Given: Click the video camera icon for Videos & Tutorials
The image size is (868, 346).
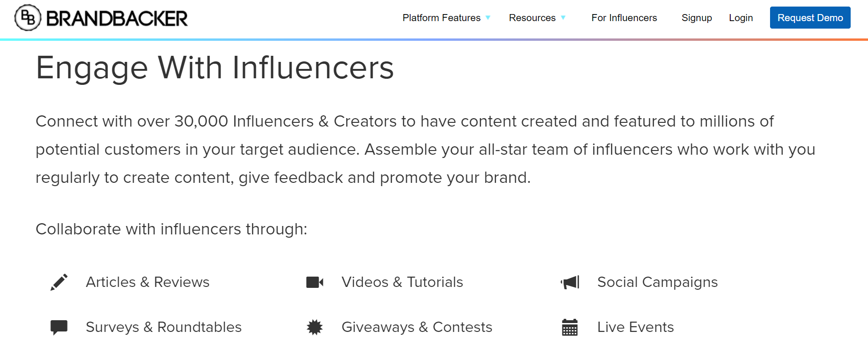Looking at the screenshot, I should tap(314, 282).
